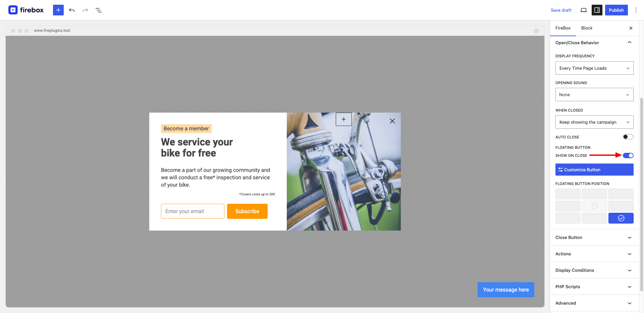Enable the Auto Close toggle
Viewport: 644px width, 313px height.
[628, 137]
